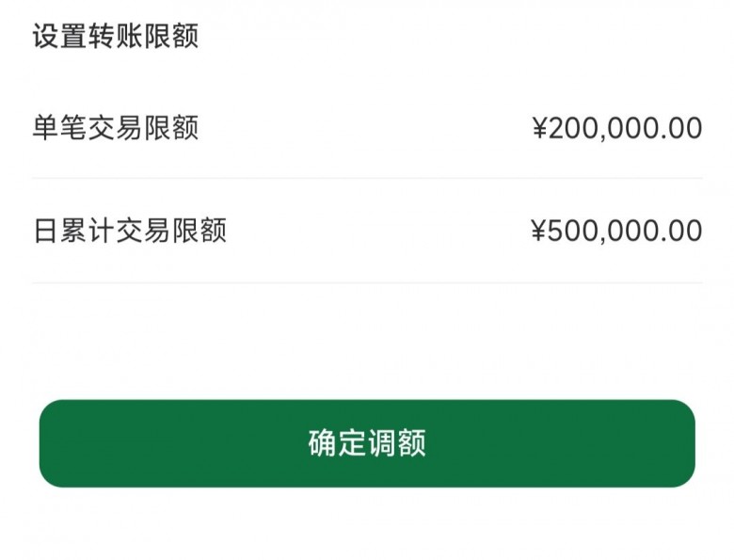Click the word 转账 in the heading
734x560 pixels.
point(116,37)
